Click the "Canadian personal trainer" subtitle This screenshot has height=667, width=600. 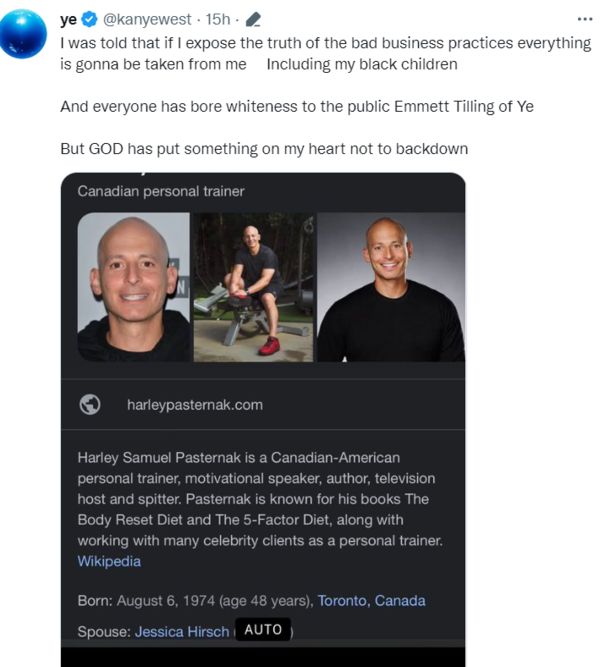161,191
